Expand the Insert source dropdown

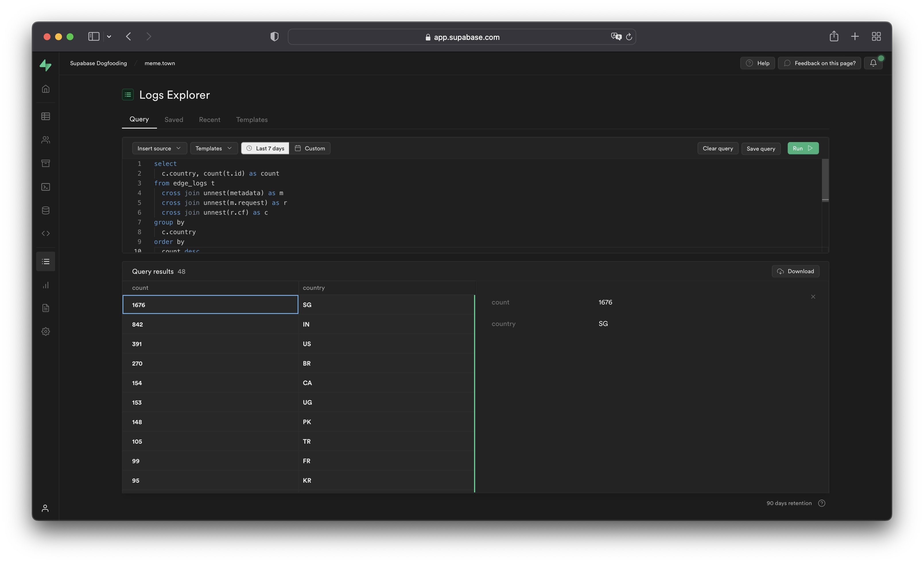click(x=158, y=148)
